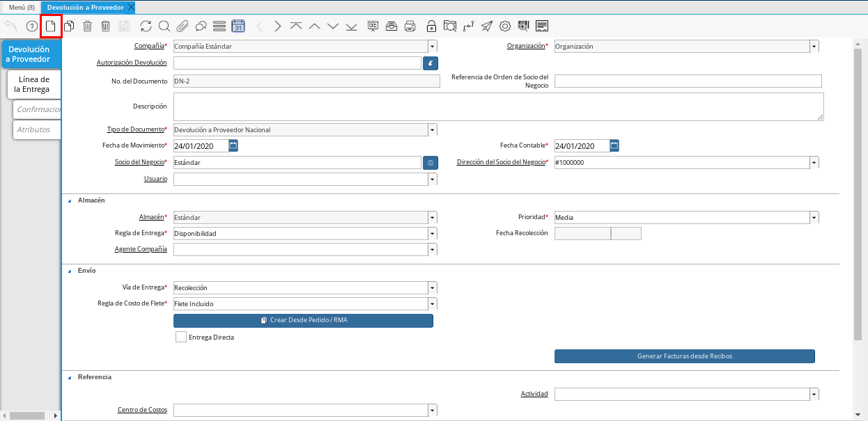Toggle the Entrega Directa checkbox
The image size is (868, 421).
click(x=181, y=337)
